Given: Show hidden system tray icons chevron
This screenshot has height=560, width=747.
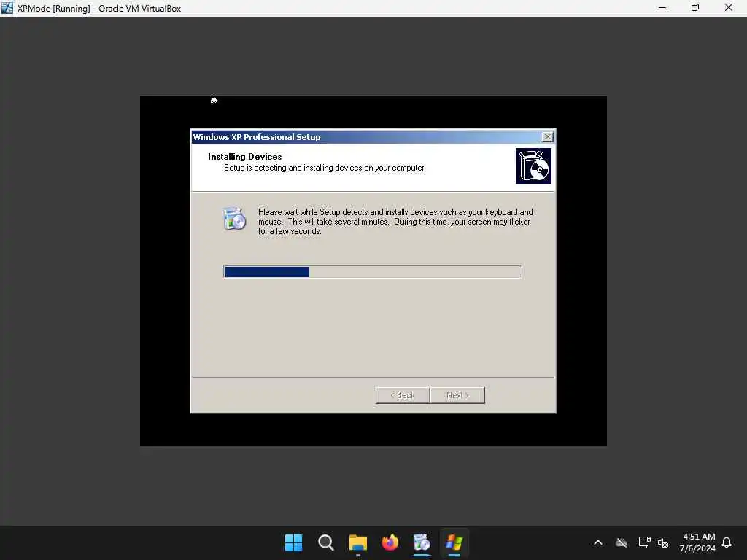Looking at the screenshot, I should point(598,542).
